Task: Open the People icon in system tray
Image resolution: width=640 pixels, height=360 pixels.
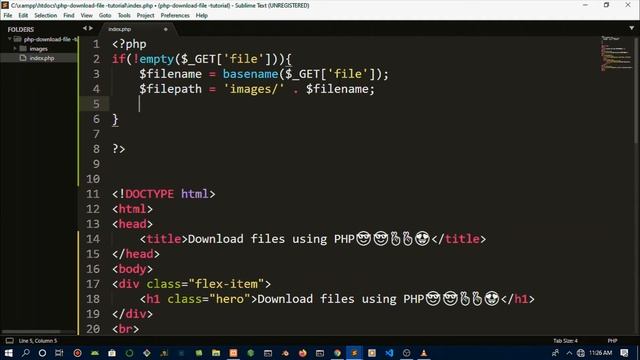Action: (x=555, y=353)
